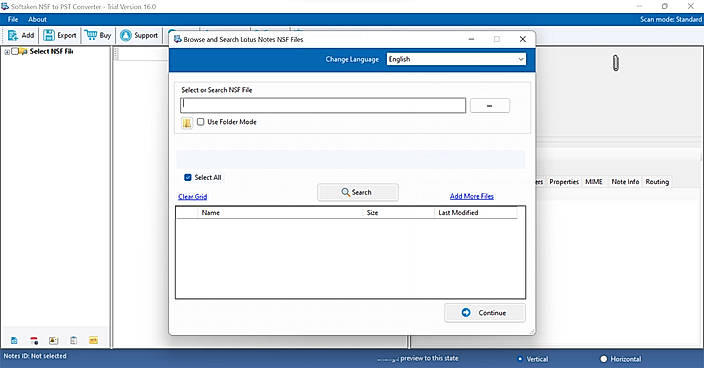Open the About menu

[x=37, y=19]
